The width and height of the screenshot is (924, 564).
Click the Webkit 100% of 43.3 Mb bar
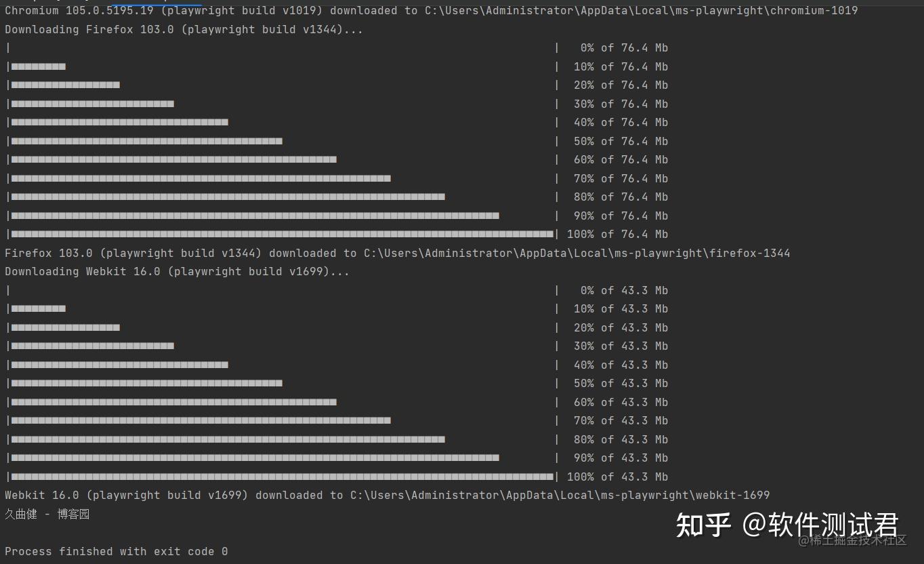click(x=282, y=477)
